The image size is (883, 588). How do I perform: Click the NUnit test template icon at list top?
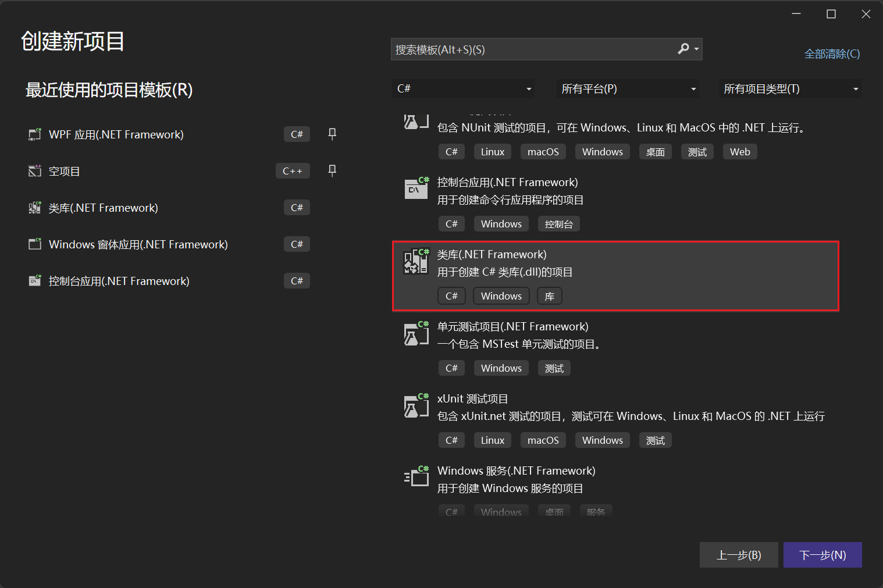pyautogui.click(x=416, y=121)
